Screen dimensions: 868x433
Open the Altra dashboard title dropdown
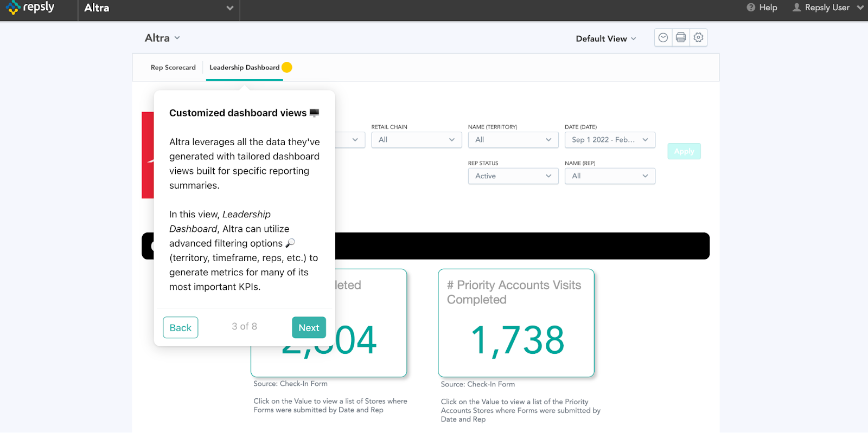162,38
